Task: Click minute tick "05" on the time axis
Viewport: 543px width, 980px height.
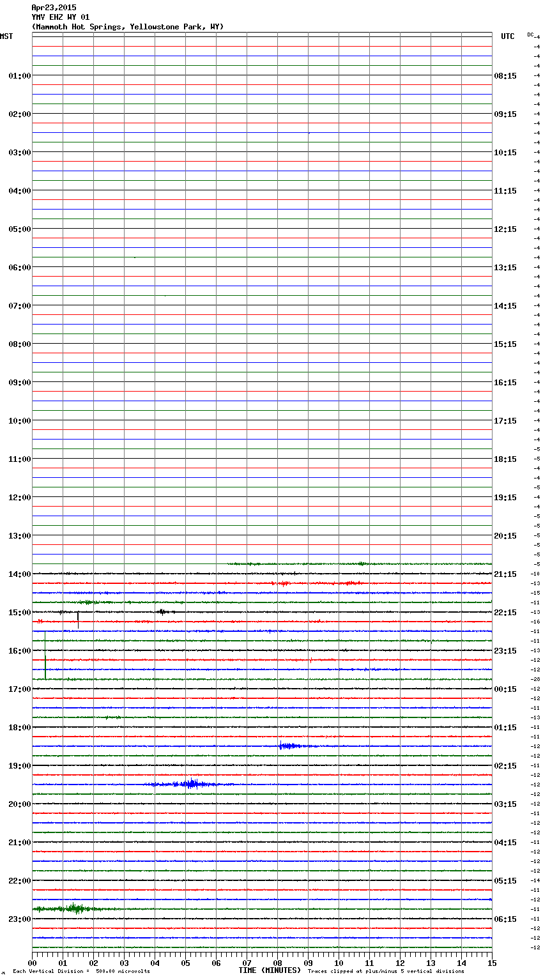Action: click(x=185, y=963)
